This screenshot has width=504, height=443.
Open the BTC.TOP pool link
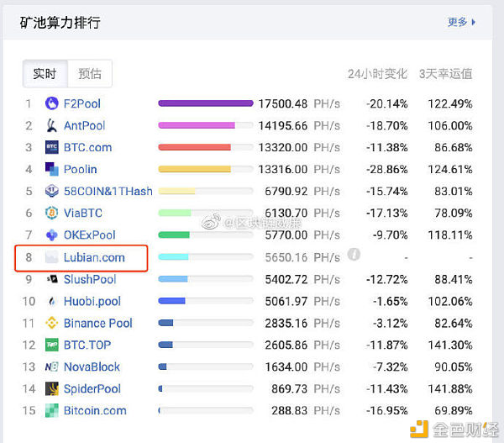87,345
